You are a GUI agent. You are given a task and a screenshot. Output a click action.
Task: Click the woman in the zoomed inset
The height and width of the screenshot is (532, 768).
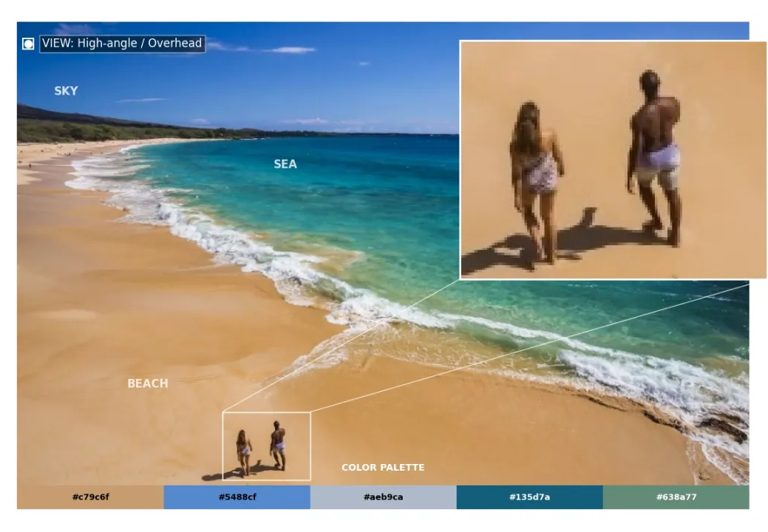tap(537, 177)
